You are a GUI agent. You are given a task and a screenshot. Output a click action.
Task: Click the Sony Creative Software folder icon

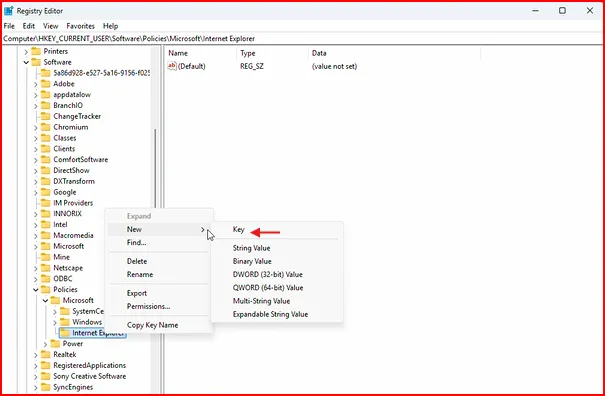(46, 376)
